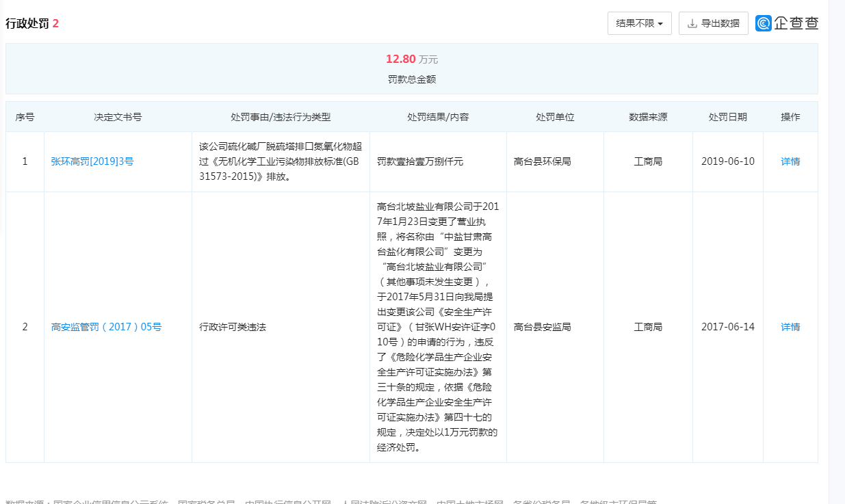This screenshot has height=504, width=845.
Task: Click the 企查查 logo
Action: click(788, 23)
